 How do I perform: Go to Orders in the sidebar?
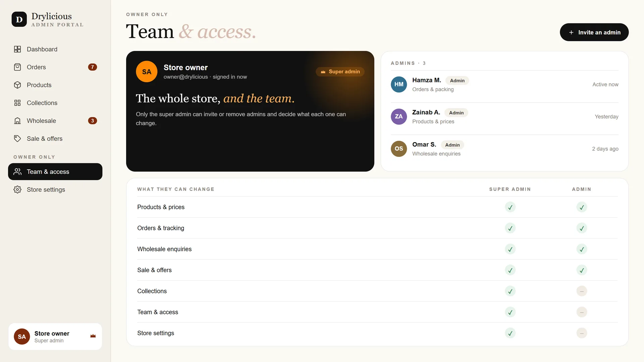(x=55, y=67)
